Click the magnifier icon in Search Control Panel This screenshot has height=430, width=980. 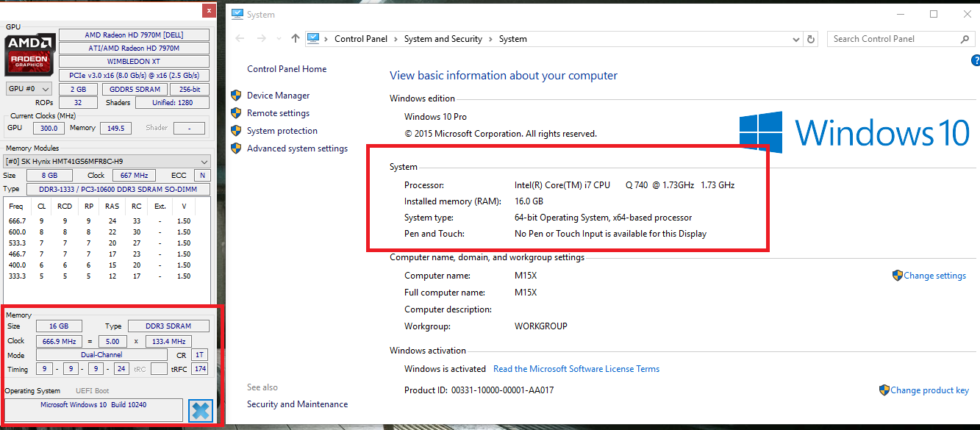click(x=965, y=39)
